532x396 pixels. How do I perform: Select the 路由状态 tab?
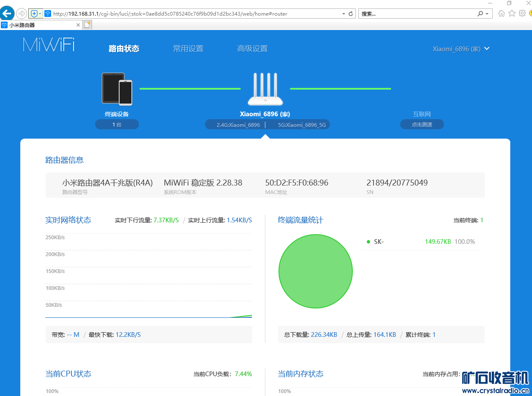124,49
